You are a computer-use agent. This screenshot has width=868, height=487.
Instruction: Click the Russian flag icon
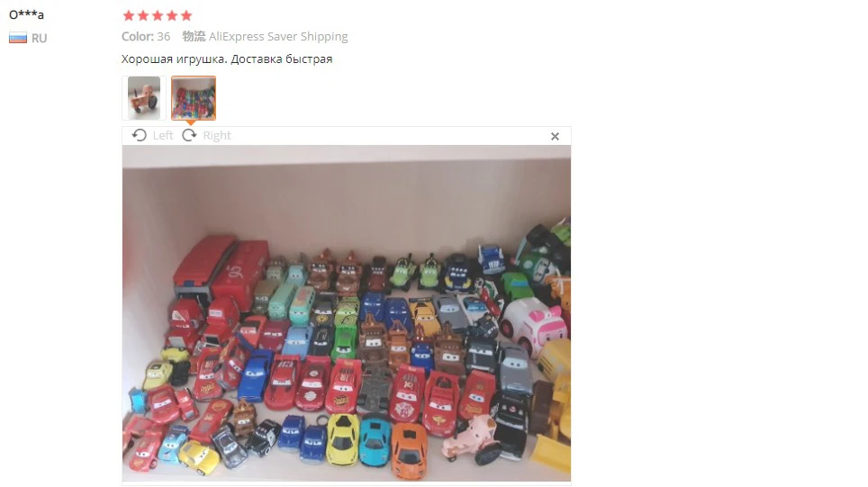[18, 38]
